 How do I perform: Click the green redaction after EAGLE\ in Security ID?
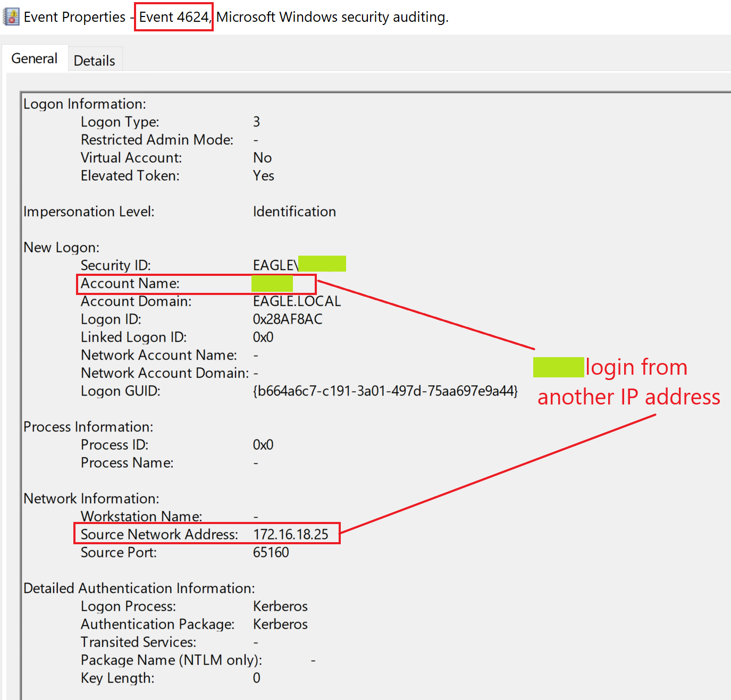click(322, 264)
